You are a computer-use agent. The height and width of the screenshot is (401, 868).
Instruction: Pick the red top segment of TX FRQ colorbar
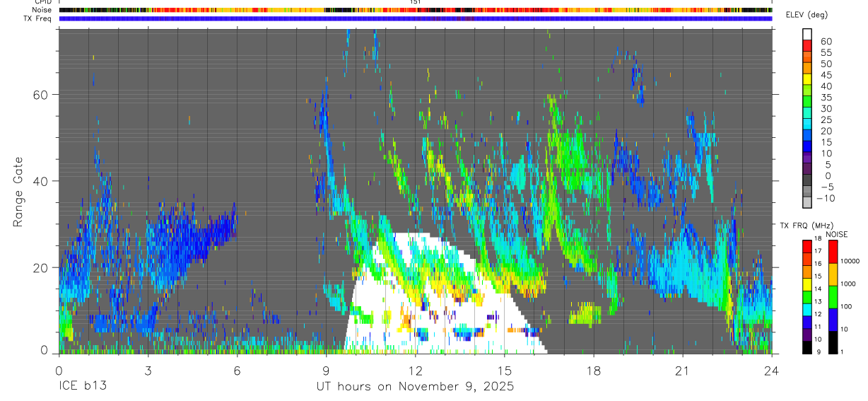click(807, 246)
